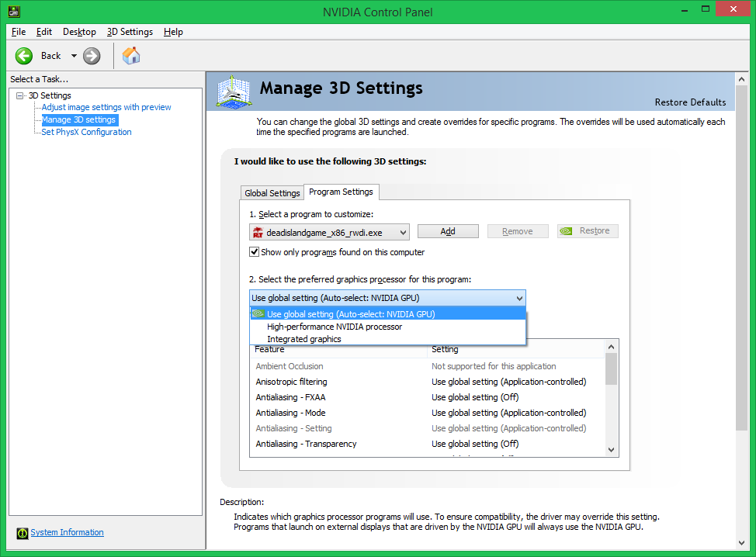Click the main panel scroll up arrow
Viewport: 756px width, 557px height.
(741, 79)
